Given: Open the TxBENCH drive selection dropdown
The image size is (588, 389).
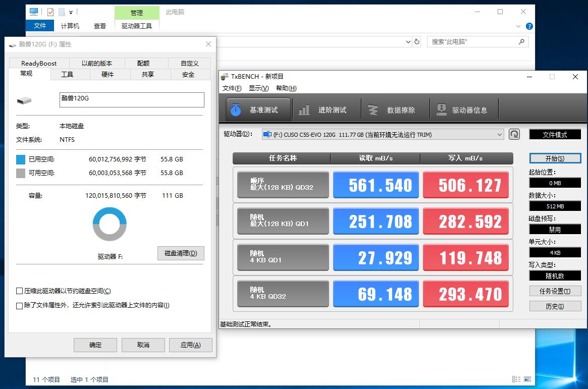Looking at the screenshot, I should 500,134.
